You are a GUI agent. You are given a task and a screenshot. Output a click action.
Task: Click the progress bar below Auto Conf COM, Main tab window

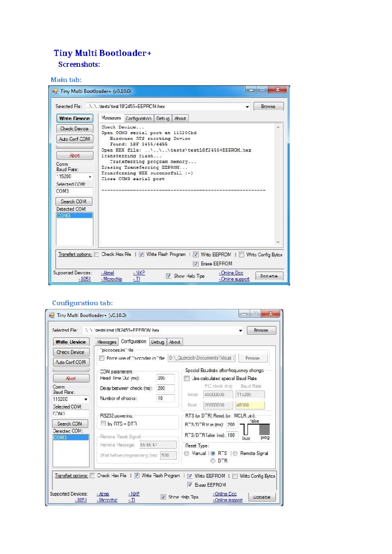coord(74,147)
